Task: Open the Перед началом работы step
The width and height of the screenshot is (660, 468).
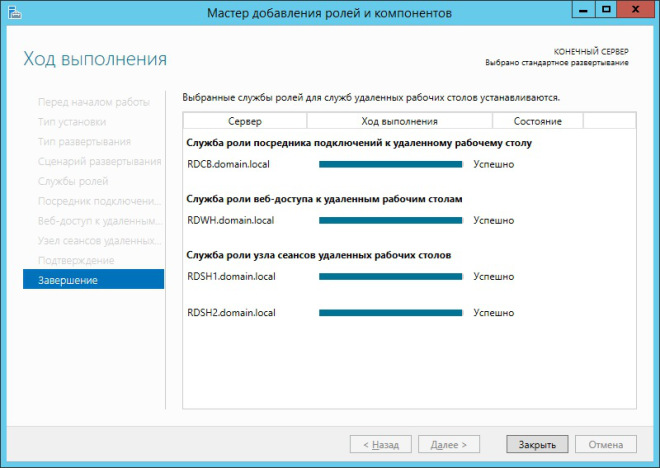Action: click(93, 102)
